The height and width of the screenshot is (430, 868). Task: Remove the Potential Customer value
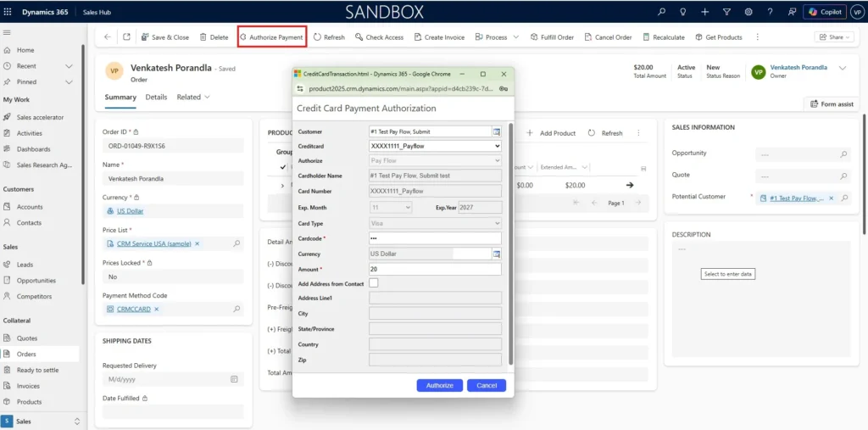coord(831,198)
